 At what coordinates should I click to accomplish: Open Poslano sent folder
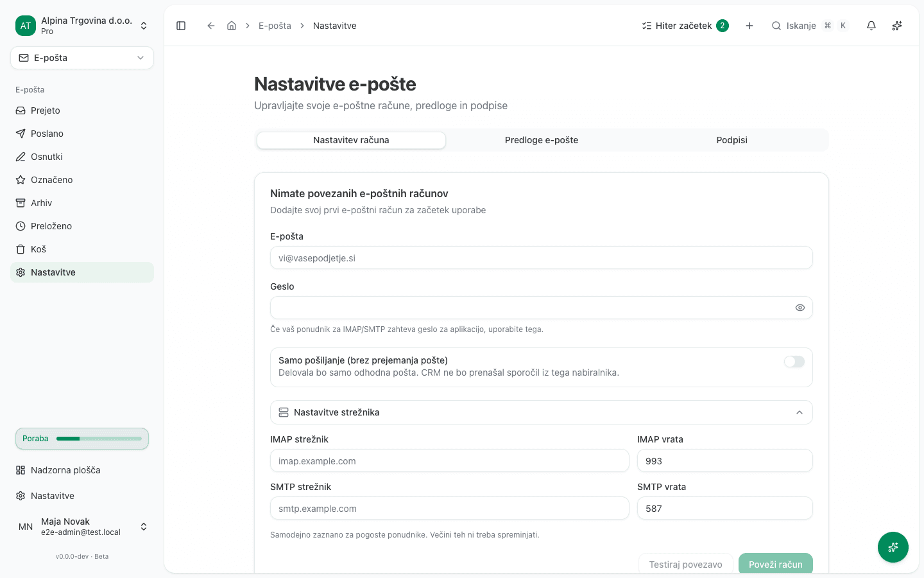coord(82,134)
